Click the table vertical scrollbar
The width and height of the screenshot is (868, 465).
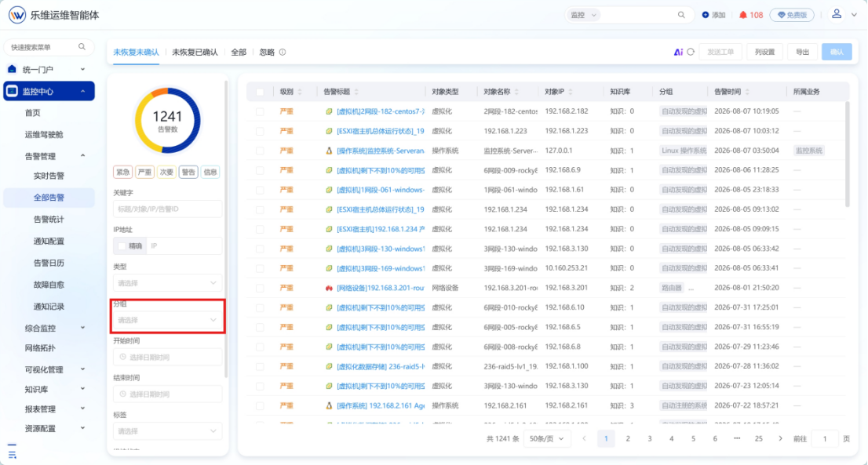point(848,154)
